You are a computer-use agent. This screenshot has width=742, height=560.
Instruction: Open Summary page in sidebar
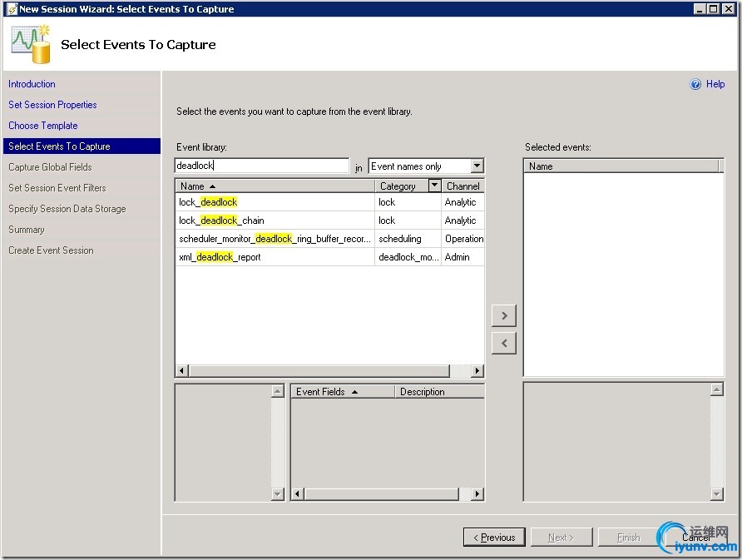point(27,230)
